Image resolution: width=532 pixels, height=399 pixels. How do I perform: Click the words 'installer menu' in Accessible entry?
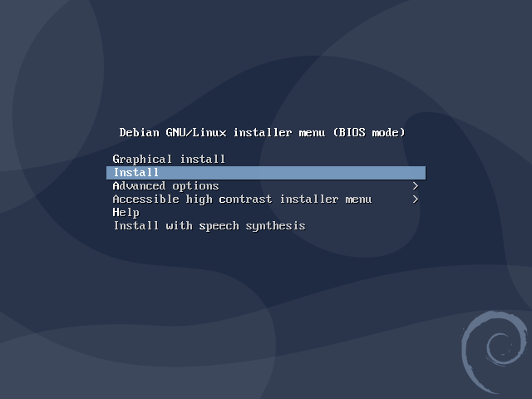point(326,199)
